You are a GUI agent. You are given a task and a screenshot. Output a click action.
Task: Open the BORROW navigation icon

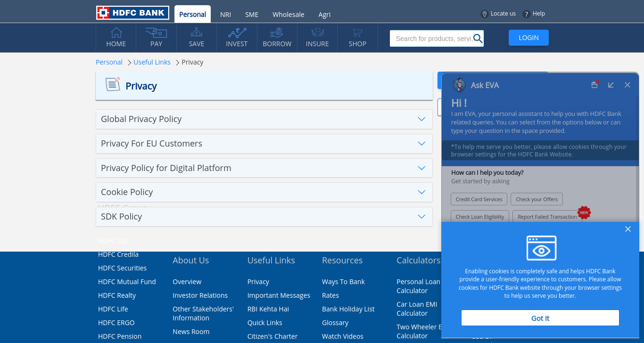277,33
